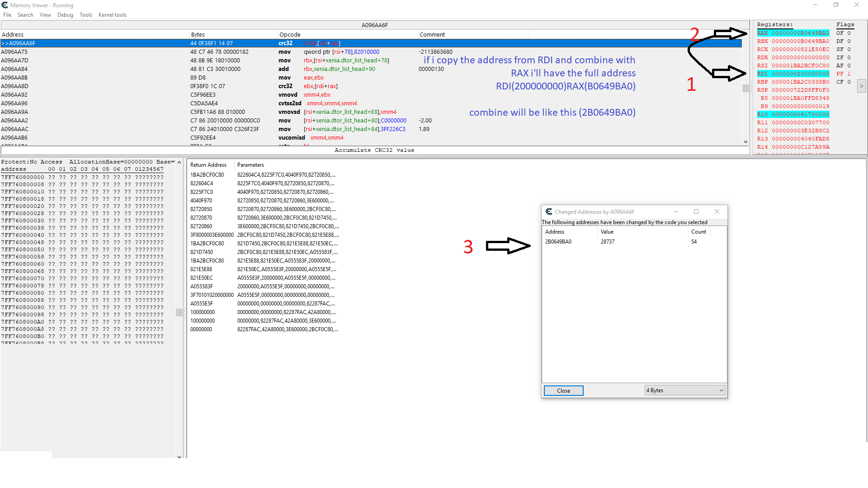The image size is (868, 488).
Task: Open the Kernel tools menu
Action: 112,15
